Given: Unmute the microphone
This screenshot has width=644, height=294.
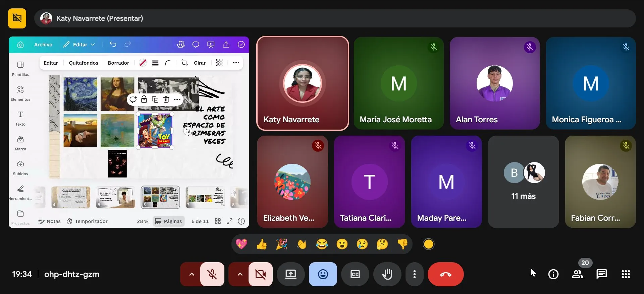Looking at the screenshot, I should click(x=212, y=274).
